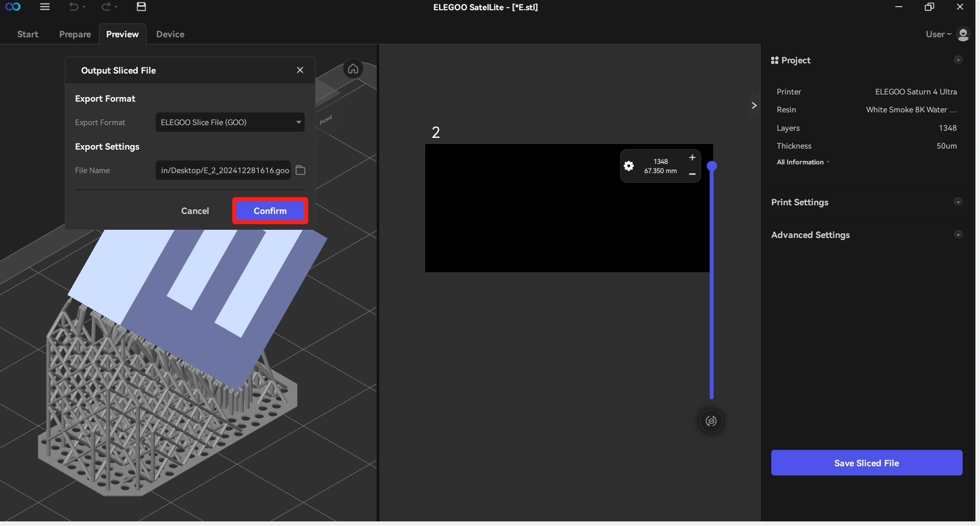Click the redo arrow icon
Image resolution: width=980 pixels, height=526 pixels.
coord(106,7)
